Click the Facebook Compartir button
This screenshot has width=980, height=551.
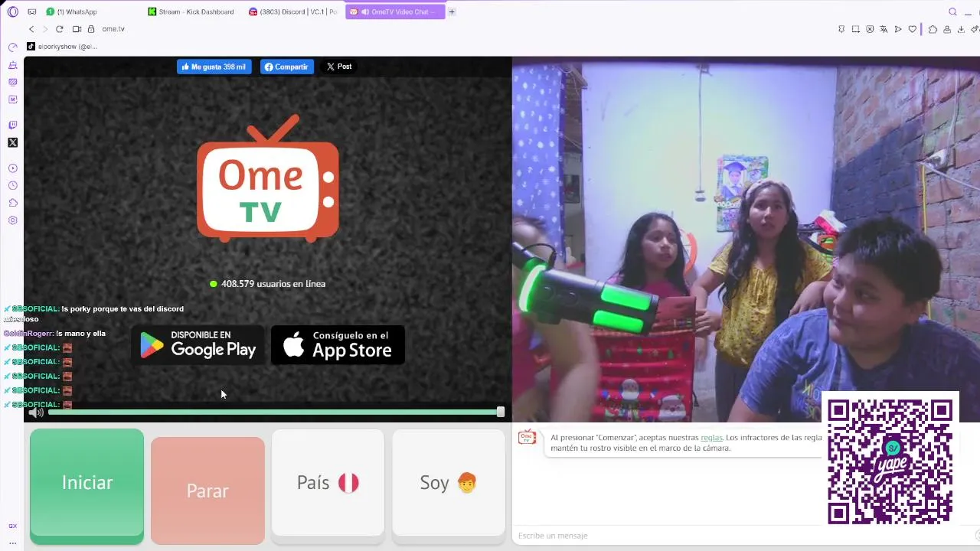(287, 67)
